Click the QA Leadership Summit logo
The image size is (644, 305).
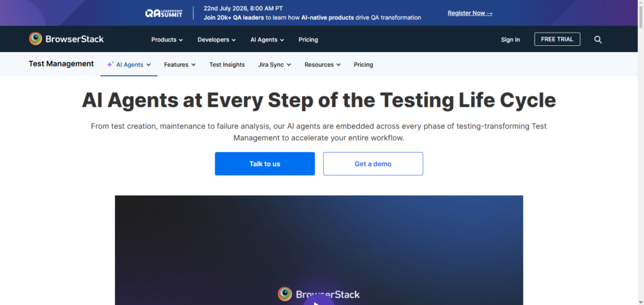coord(164,13)
